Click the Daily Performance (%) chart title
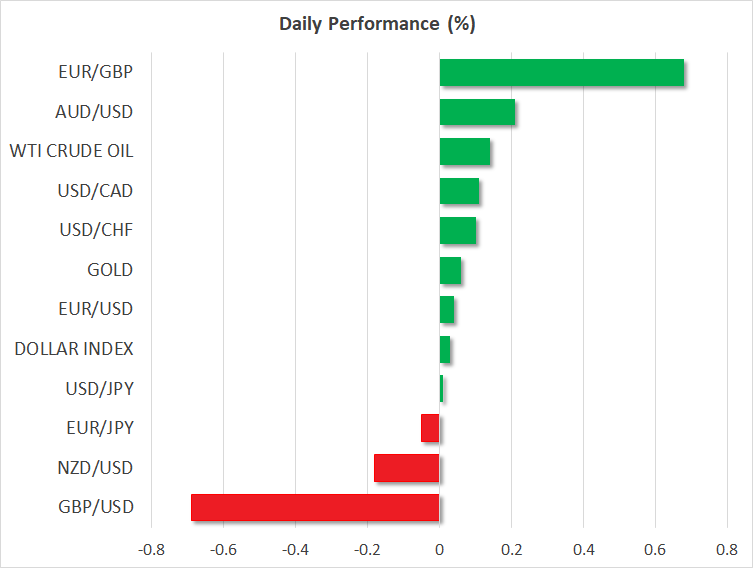The width and height of the screenshot is (753, 568). [376, 24]
